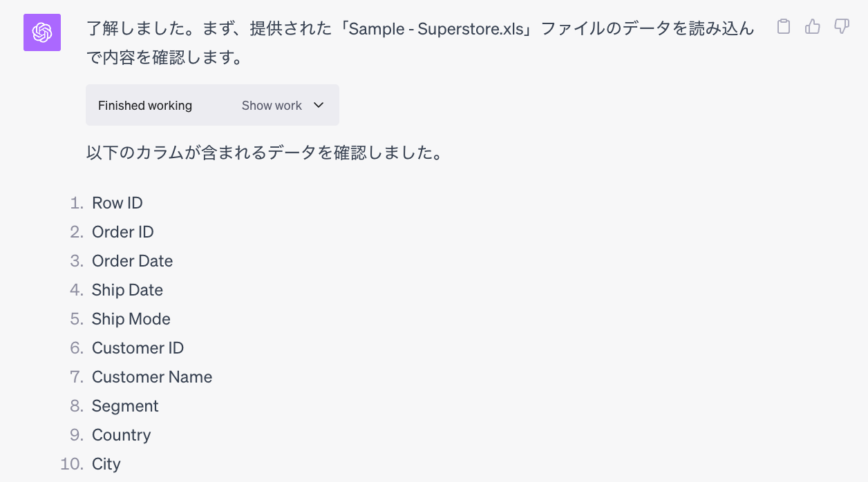This screenshot has height=482, width=868.
Task: Click the "Ship Mode" list entry
Action: 131,319
